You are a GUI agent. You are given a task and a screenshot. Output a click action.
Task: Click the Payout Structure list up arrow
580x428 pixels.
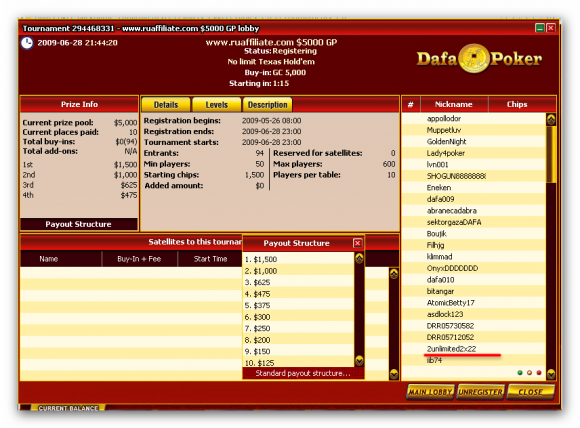point(359,258)
